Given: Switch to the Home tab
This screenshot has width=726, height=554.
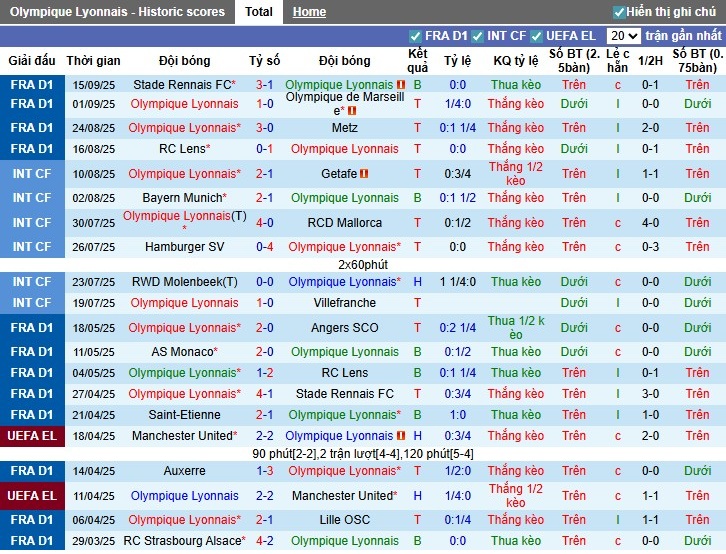Looking at the screenshot, I should point(309,12).
